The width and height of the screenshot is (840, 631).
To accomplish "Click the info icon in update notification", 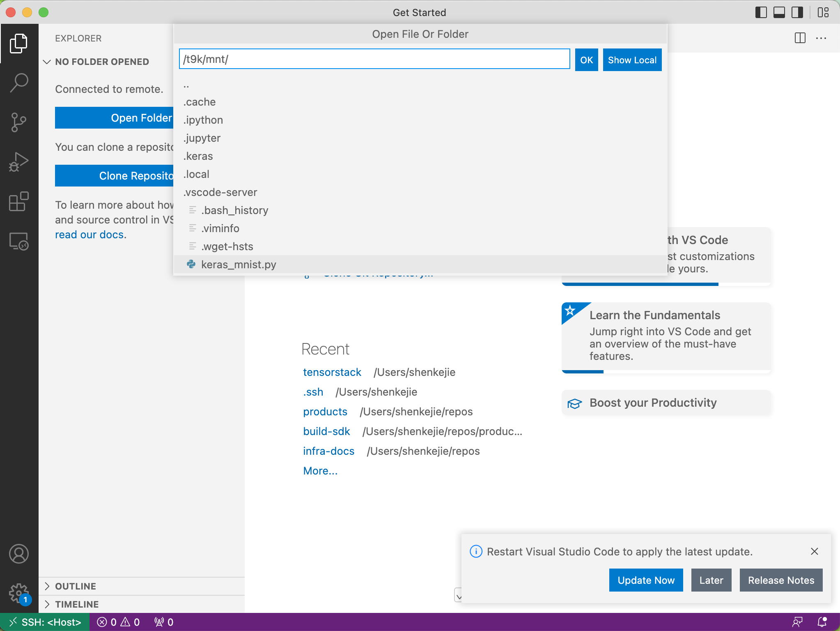I will point(476,551).
